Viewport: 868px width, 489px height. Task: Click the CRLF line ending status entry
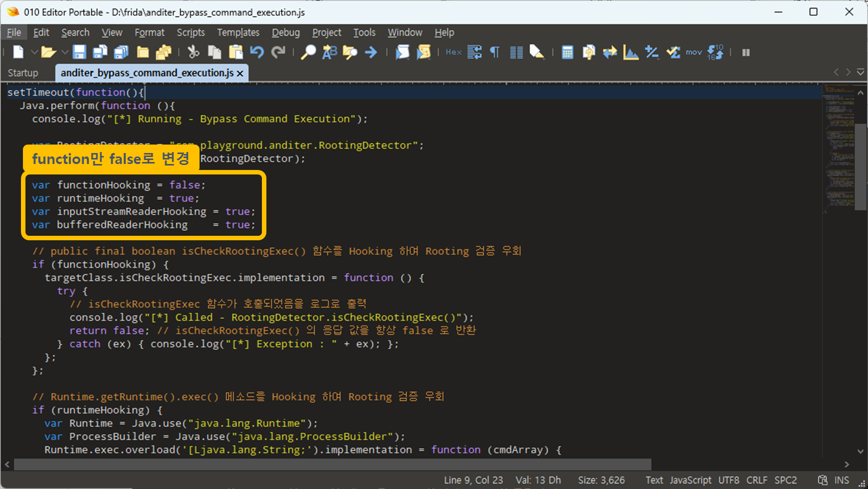click(757, 480)
